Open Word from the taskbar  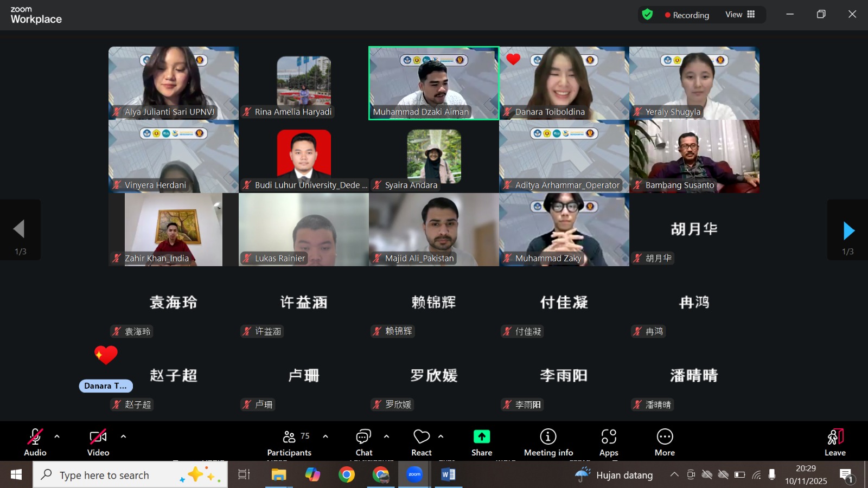[x=448, y=475]
